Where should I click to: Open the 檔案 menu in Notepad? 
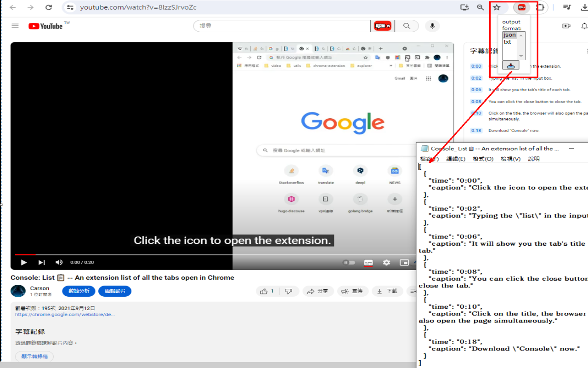pyautogui.click(x=429, y=158)
